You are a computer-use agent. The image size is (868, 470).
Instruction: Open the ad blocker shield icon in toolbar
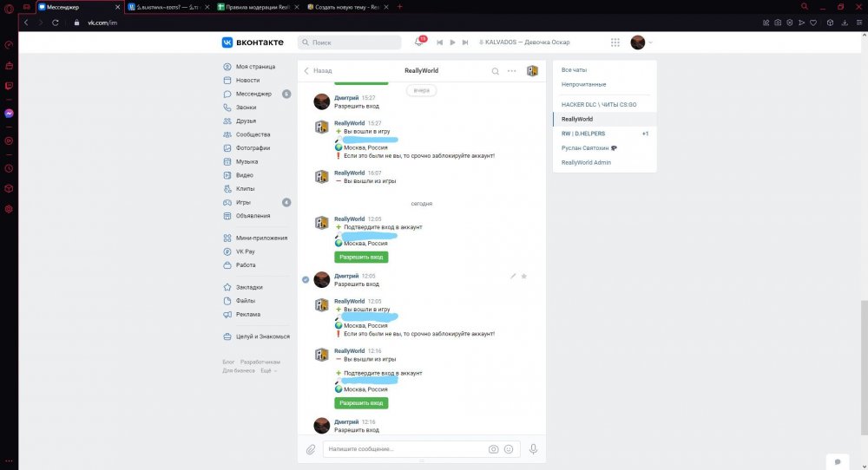click(789, 23)
